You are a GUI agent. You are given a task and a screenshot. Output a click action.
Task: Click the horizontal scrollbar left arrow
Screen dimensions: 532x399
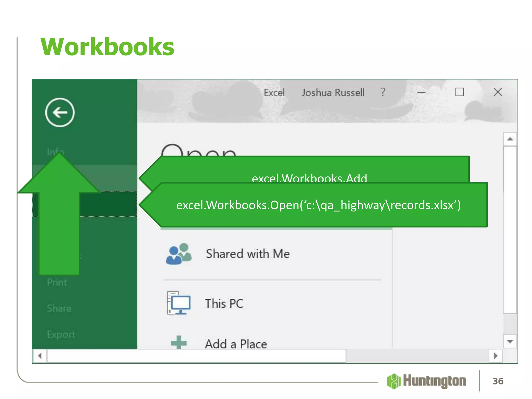pyautogui.click(x=40, y=356)
